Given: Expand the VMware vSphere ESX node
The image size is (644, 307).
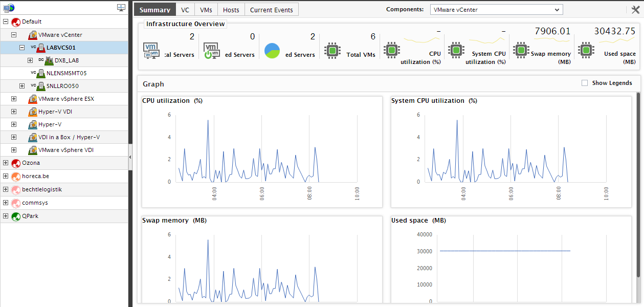Looking at the screenshot, I should click(x=14, y=99).
